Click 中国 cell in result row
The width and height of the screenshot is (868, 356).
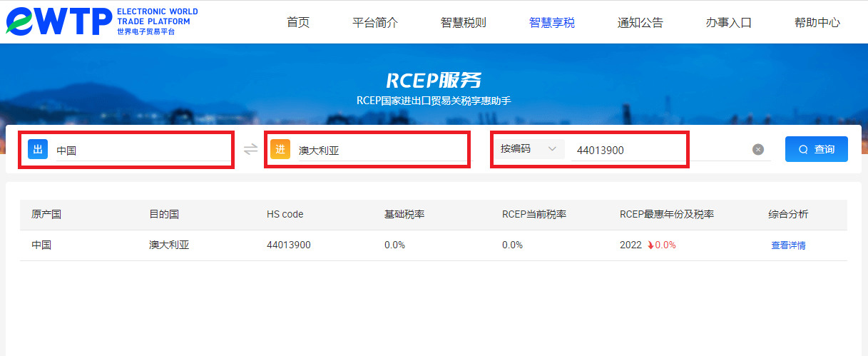click(x=41, y=245)
